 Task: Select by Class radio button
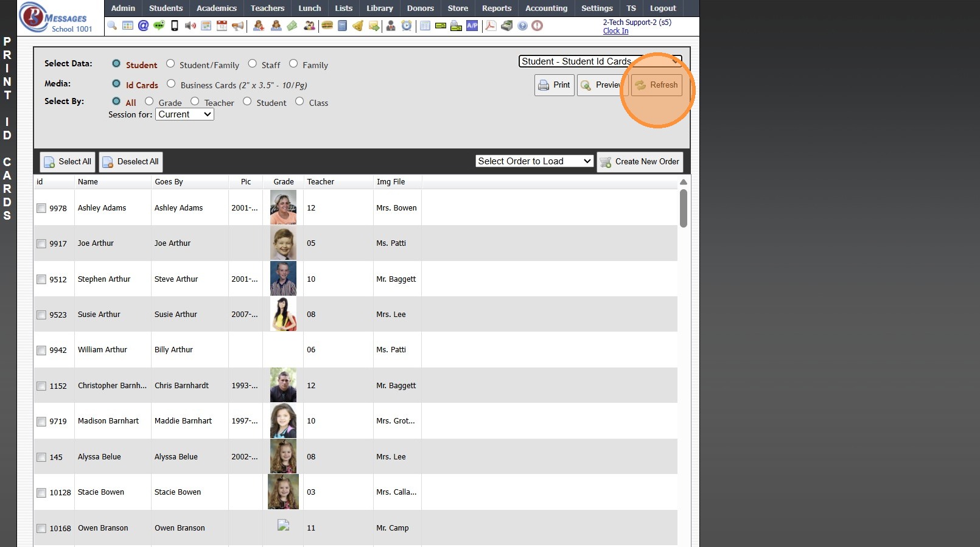tap(299, 101)
